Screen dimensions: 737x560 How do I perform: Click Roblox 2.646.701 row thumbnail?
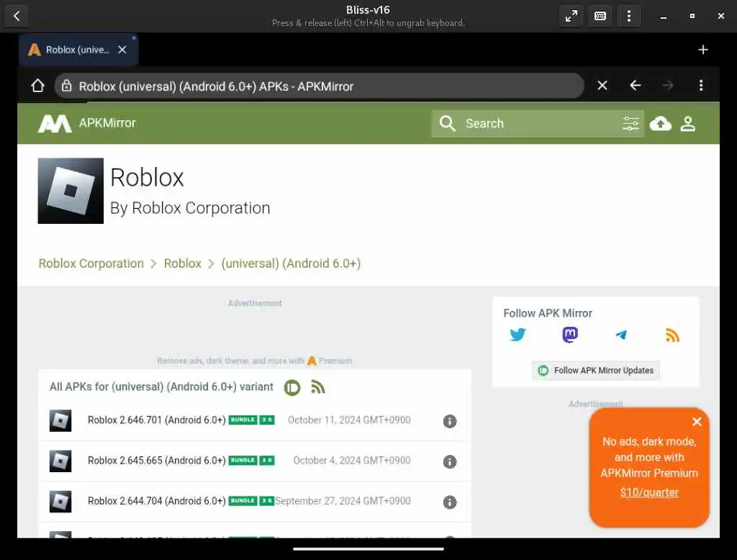click(x=60, y=421)
